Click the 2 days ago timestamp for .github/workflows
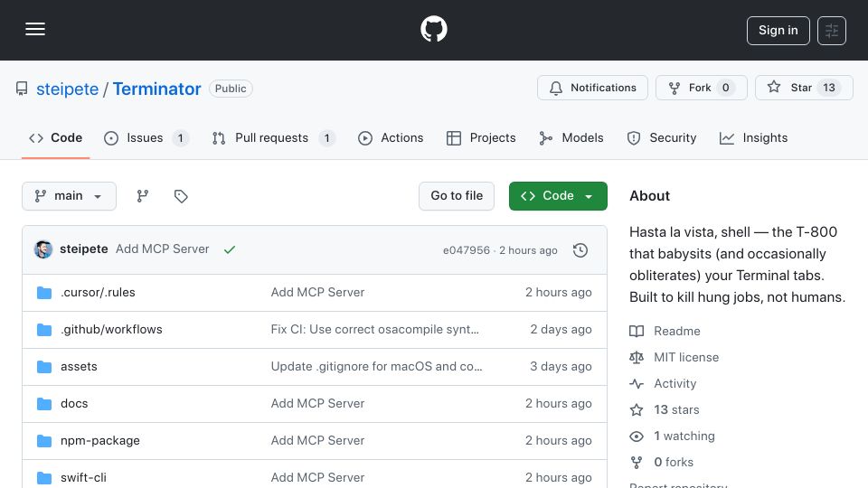 [561, 329]
